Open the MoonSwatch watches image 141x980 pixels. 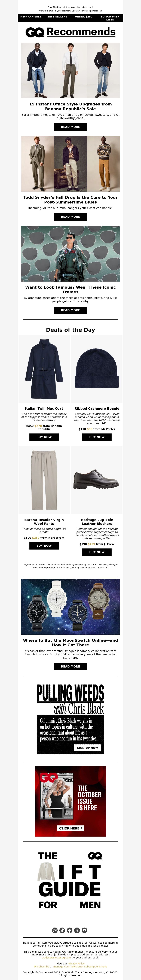[x=70, y=607]
